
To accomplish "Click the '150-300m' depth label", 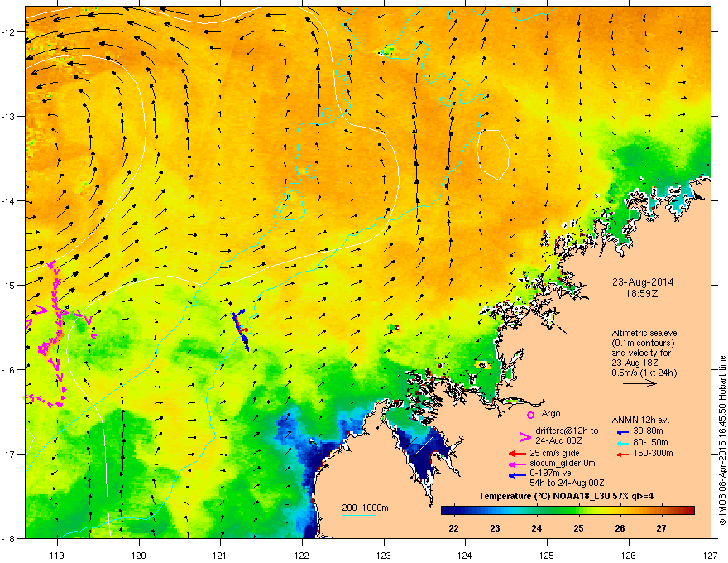I will [653, 454].
